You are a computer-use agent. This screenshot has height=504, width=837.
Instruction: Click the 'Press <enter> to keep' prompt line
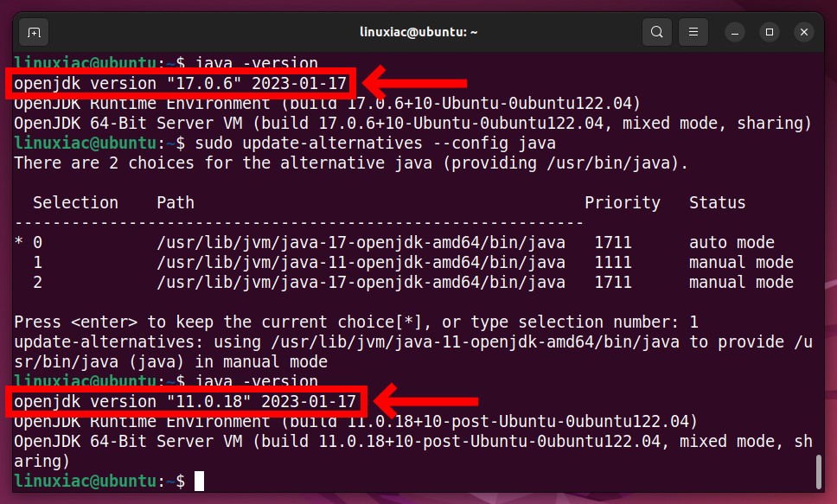pos(356,322)
